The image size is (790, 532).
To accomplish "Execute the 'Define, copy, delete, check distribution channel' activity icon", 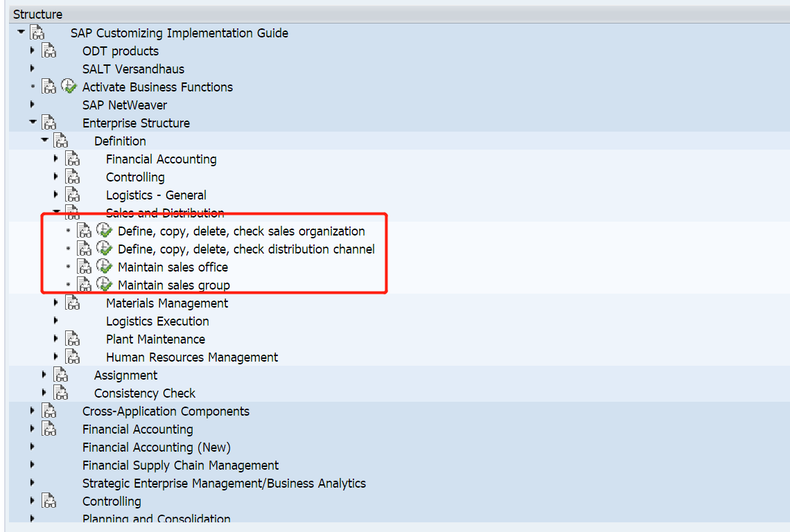I will pos(104,249).
